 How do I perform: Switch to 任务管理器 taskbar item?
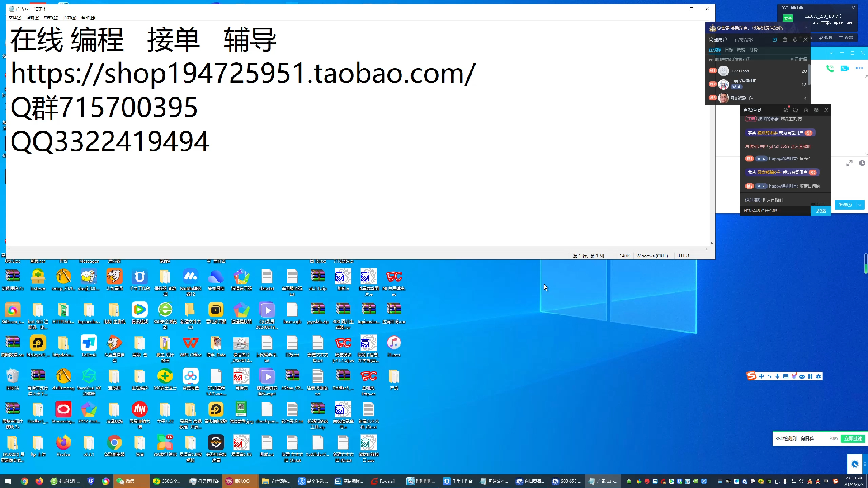[x=204, y=481]
